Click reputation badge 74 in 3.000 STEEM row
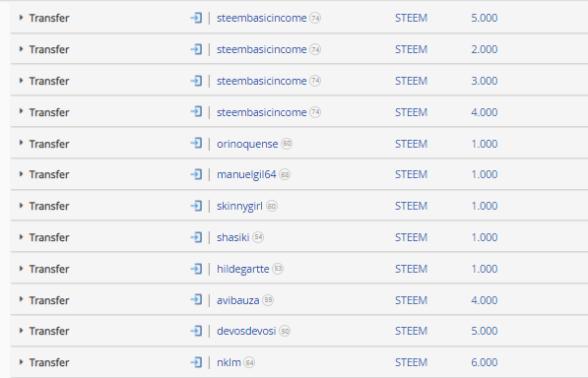588x378 pixels. coord(315,81)
